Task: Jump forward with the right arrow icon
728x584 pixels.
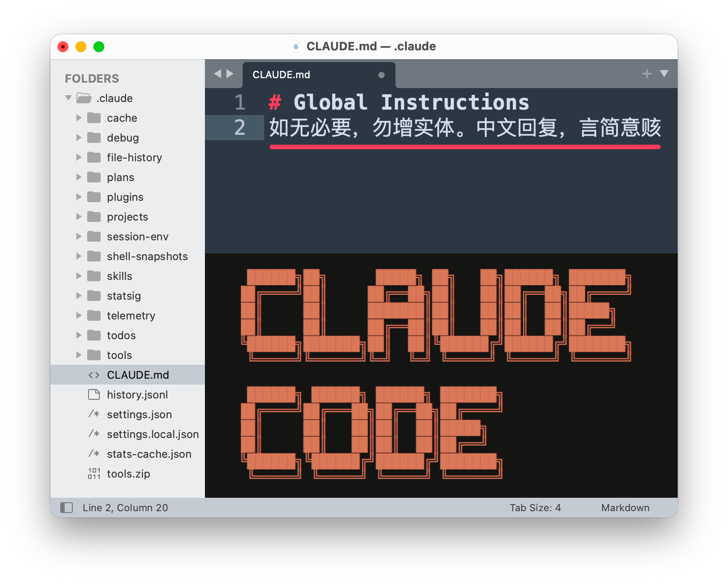Action: [x=230, y=74]
